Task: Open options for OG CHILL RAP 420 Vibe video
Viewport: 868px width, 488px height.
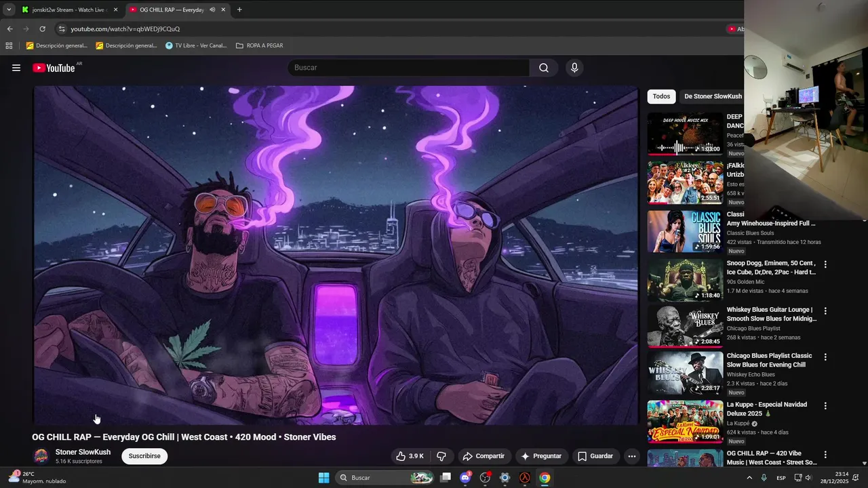Action: pyautogui.click(x=825, y=455)
